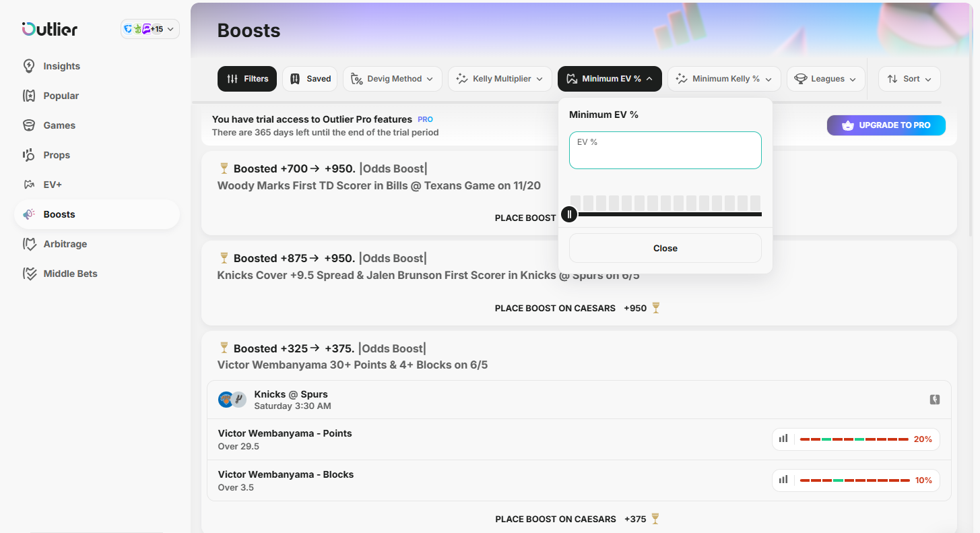Collapse the Minimum EV % dropdown

610,79
